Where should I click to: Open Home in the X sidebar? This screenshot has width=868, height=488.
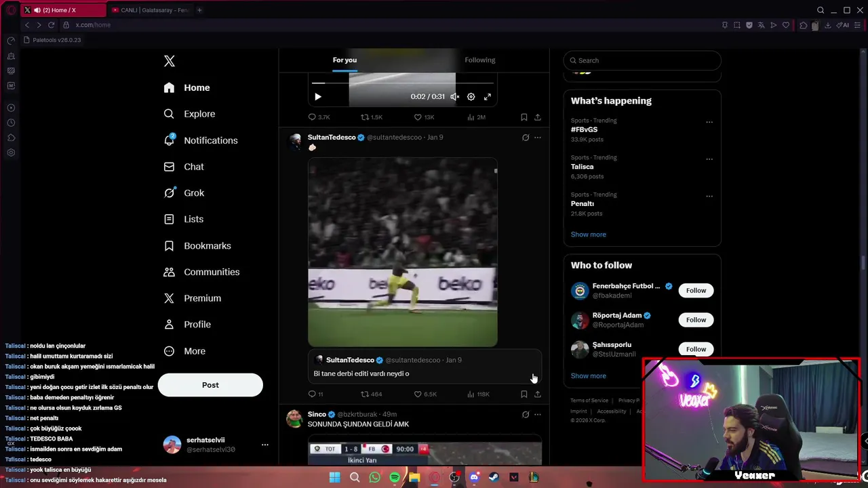tap(187, 87)
